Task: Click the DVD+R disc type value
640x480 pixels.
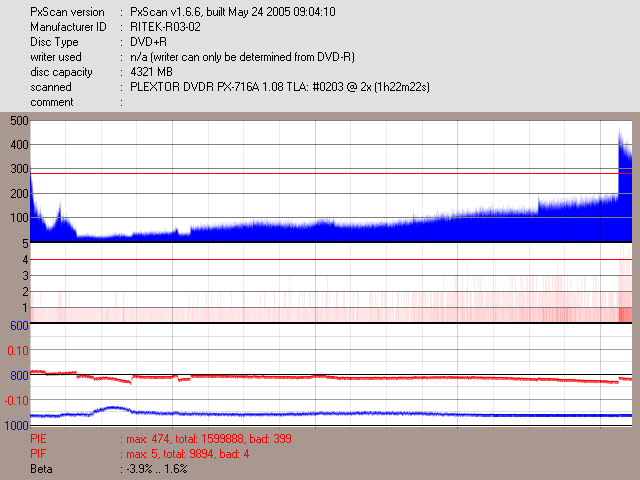Action: (148, 42)
